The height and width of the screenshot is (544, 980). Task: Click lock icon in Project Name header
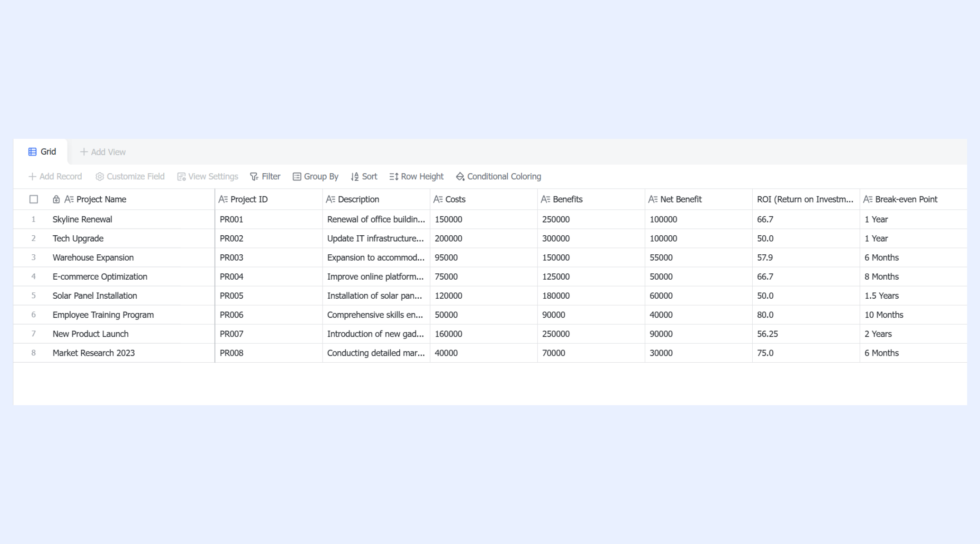click(x=56, y=199)
